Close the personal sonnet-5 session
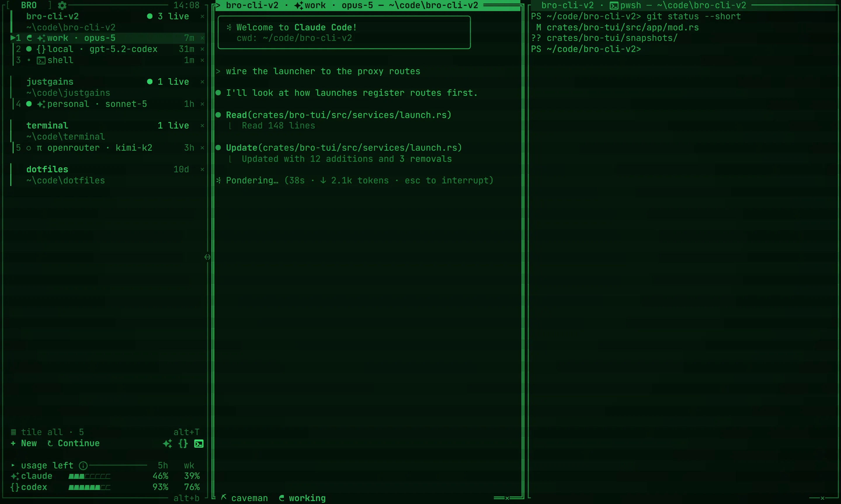 [x=202, y=104]
